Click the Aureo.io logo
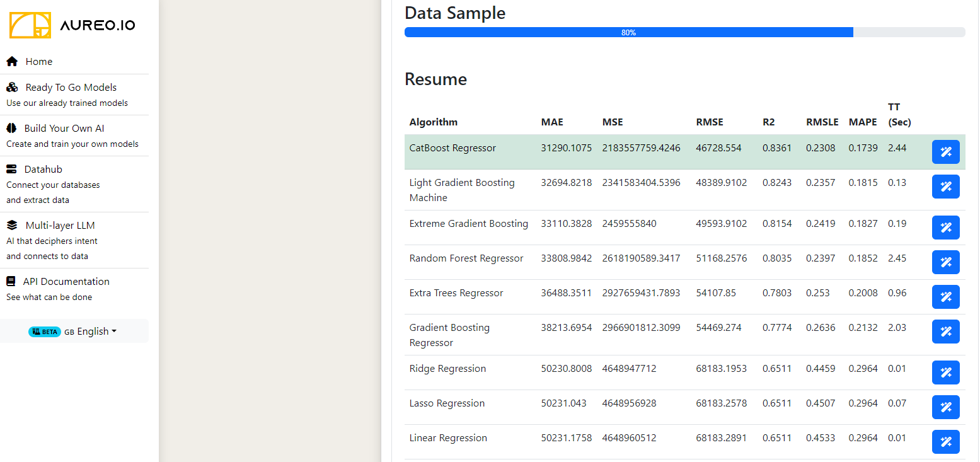The image size is (980, 462). [x=72, y=25]
